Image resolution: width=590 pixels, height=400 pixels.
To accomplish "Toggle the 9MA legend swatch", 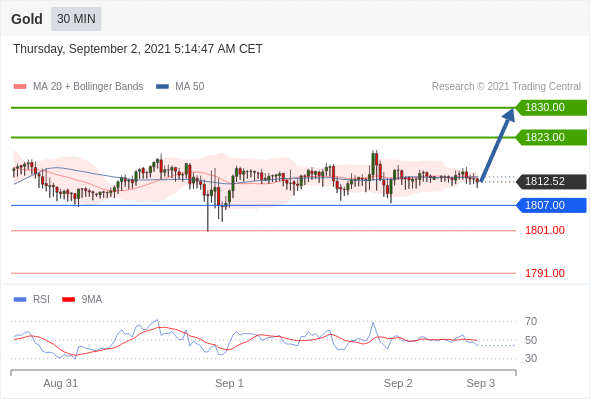I will 68,300.
